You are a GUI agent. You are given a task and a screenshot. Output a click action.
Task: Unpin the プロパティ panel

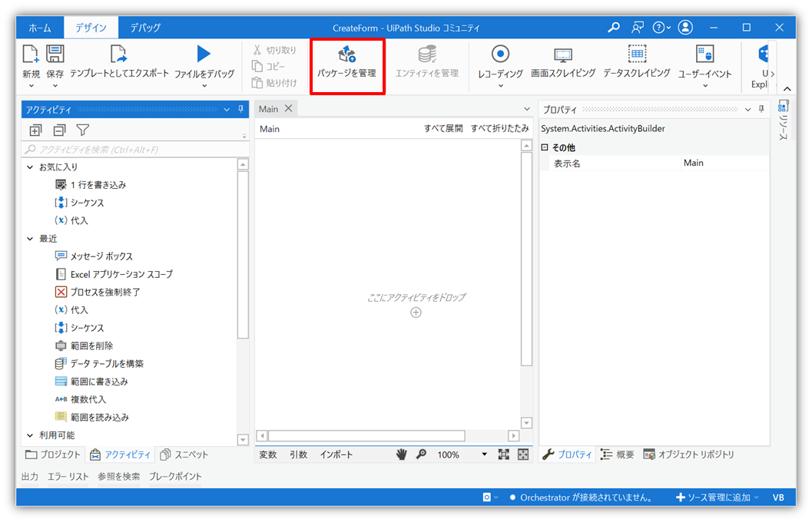pos(762,109)
